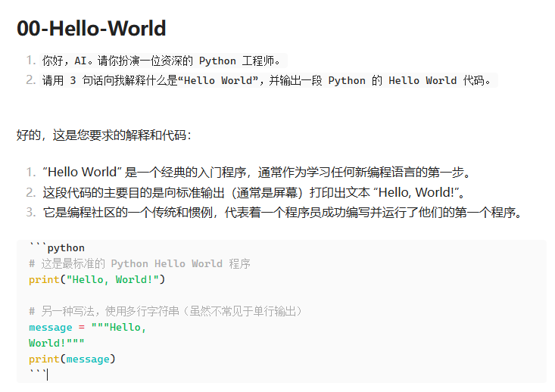
Task: Click the code line print("Hello, World!")
Action: coord(97,279)
